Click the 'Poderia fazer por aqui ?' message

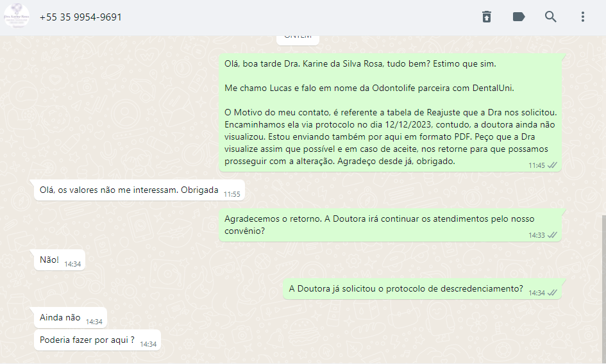point(97,340)
